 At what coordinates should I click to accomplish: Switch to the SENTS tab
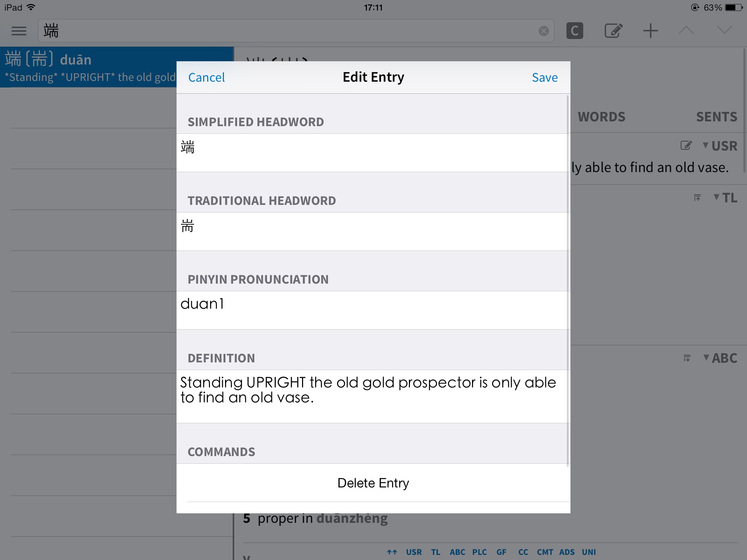click(x=716, y=117)
